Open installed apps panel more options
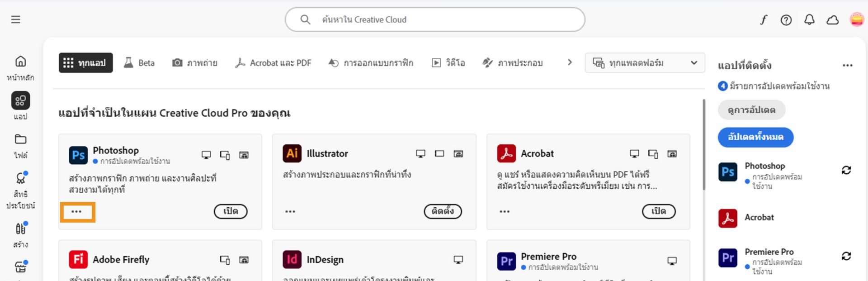 848,66
